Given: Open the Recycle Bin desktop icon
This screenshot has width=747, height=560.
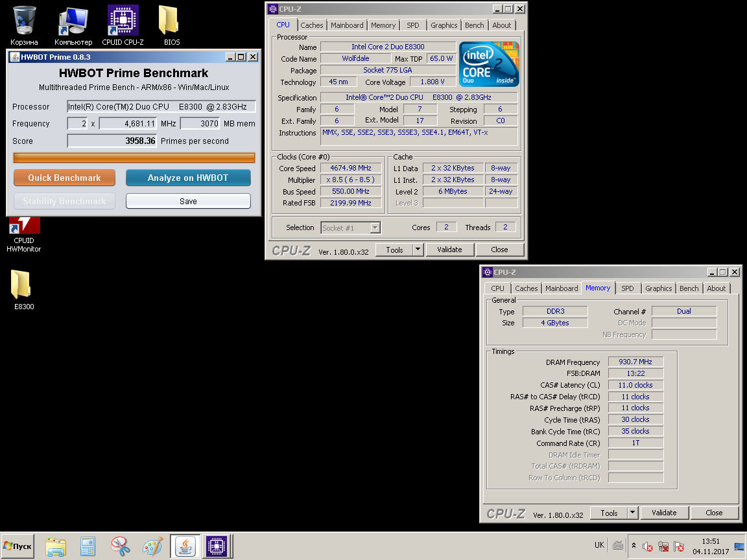Looking at the screenshot, I should pos(24,25).
